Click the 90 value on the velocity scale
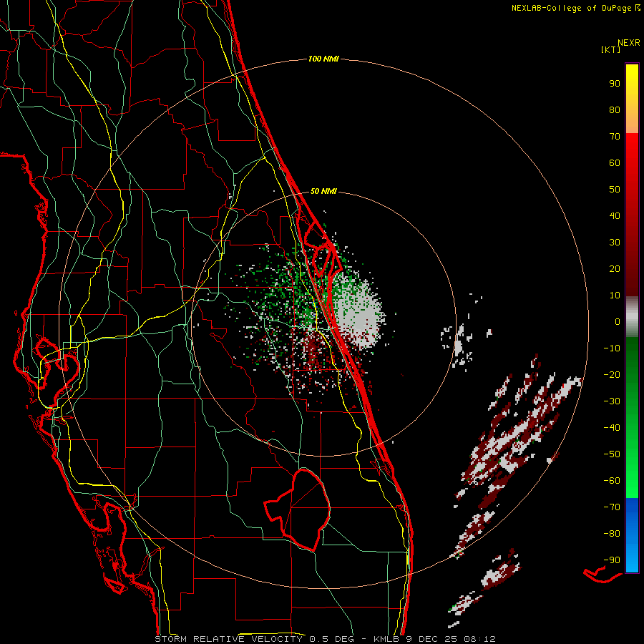 click(x=615, y=84)
